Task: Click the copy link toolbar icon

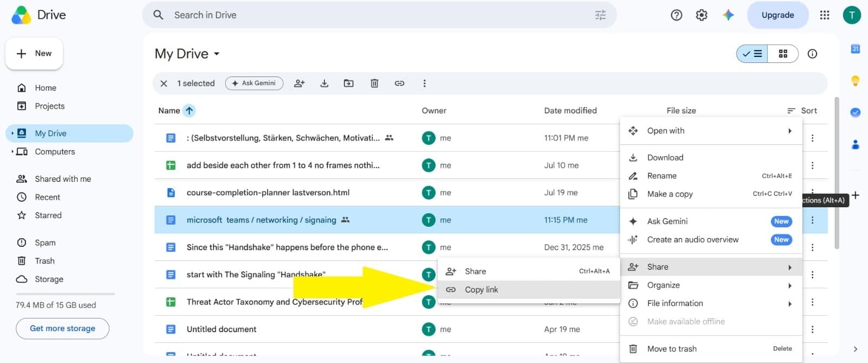Action: click(x=399, y=84)
